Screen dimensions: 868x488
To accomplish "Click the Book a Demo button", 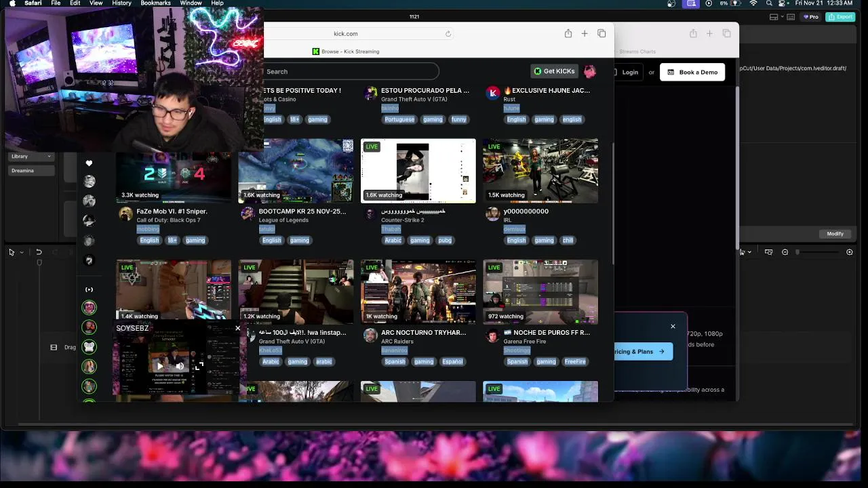I will (x=692, y=72).
